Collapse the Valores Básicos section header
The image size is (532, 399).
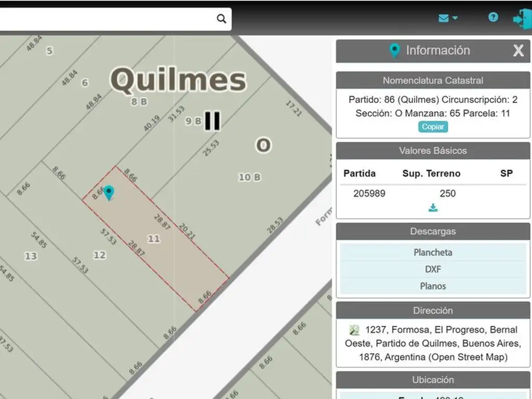click(433, 151)
